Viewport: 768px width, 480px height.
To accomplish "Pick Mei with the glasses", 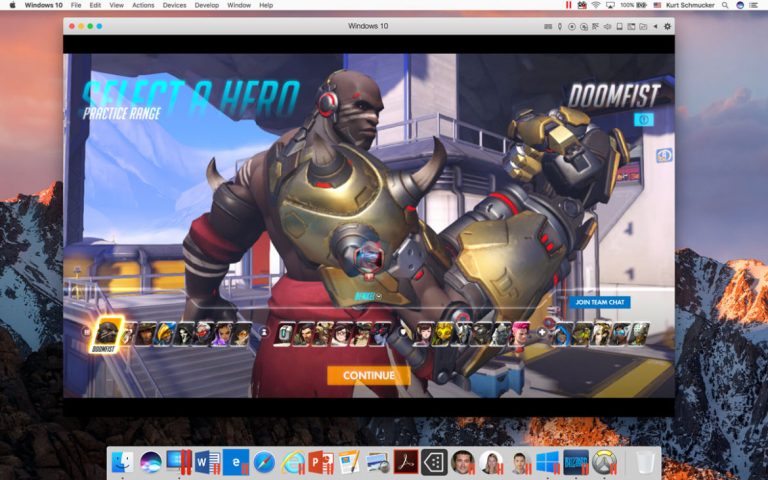I will pos(342,334).
